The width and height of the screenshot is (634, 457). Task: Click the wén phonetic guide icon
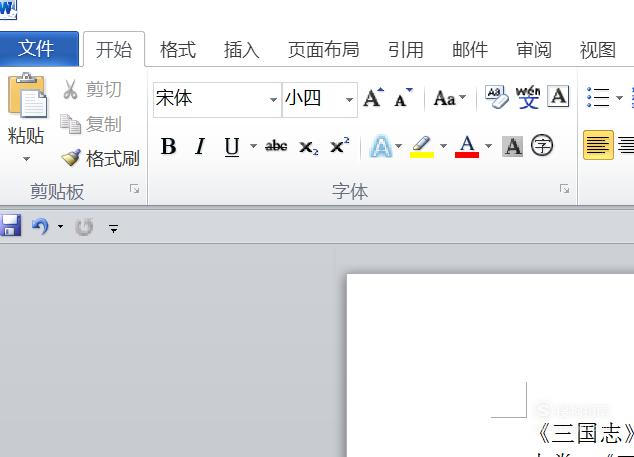[528, 97]
